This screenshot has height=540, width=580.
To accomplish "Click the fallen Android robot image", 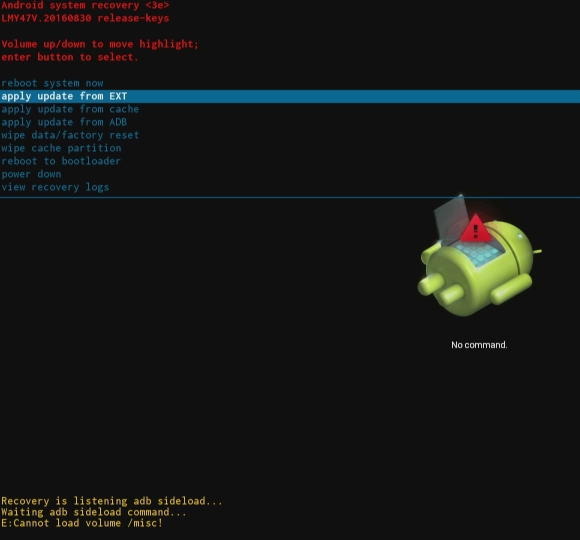I will click(479, 255).
